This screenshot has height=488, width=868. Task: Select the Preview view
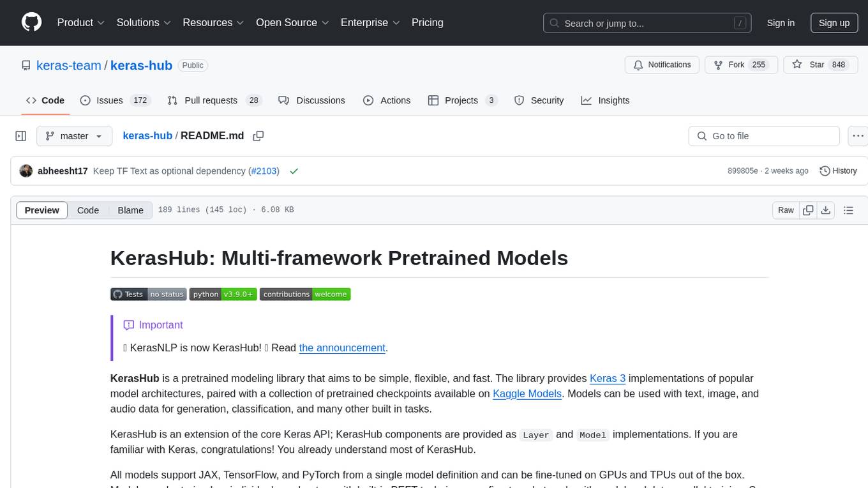tap(42, 210)
